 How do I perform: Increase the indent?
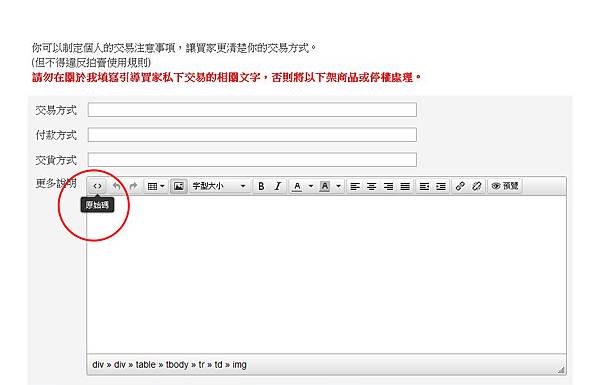coord(441,186)
